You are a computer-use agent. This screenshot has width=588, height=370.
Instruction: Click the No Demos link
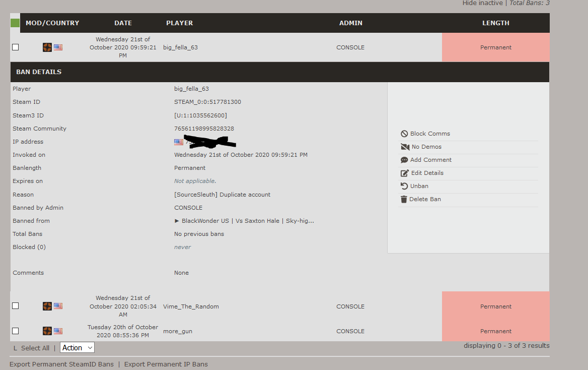click(426, 147)
